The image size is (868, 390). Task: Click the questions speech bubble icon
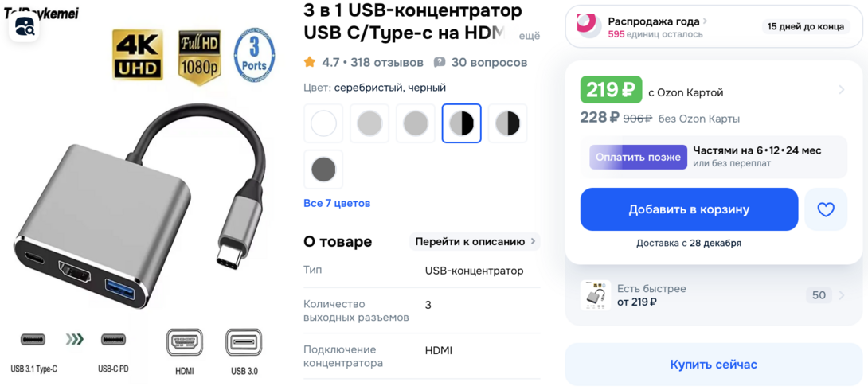[439, 63]
